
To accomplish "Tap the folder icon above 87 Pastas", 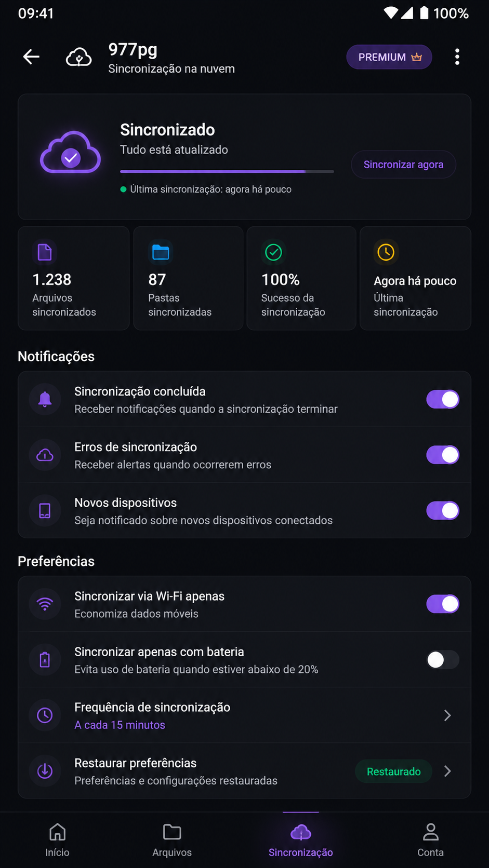I will click(x=161, y=252).
